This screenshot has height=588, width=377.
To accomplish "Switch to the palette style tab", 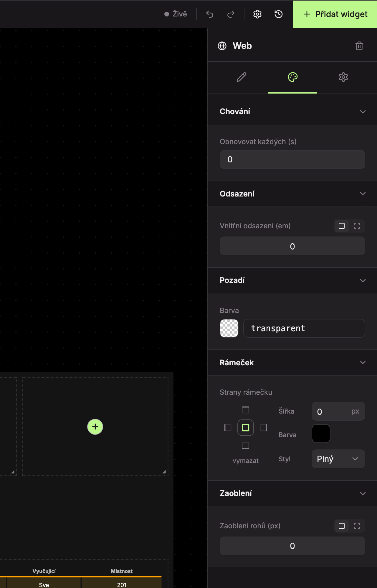I will point(292,77).
